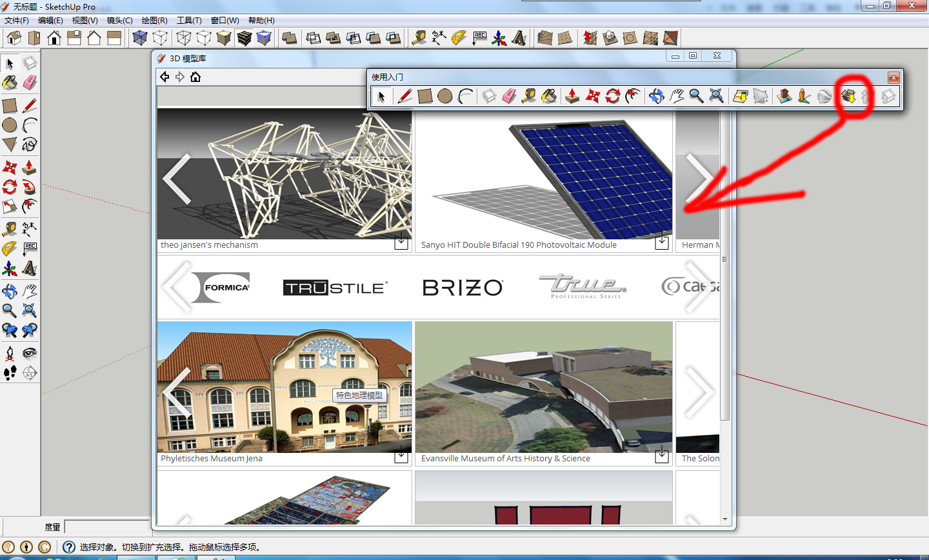Viewport: 929px width, 560px height.
Task: Open the 文件(F) menu
Action: tap(17, 21)
